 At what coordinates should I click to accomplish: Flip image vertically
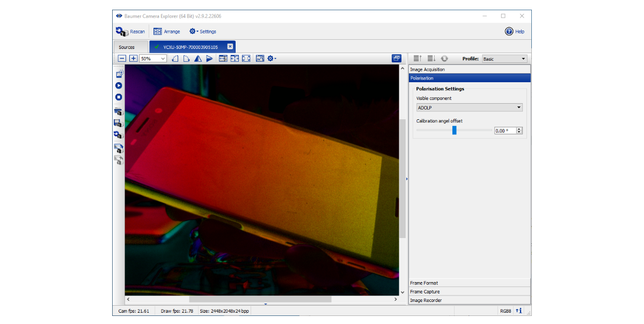210,59
